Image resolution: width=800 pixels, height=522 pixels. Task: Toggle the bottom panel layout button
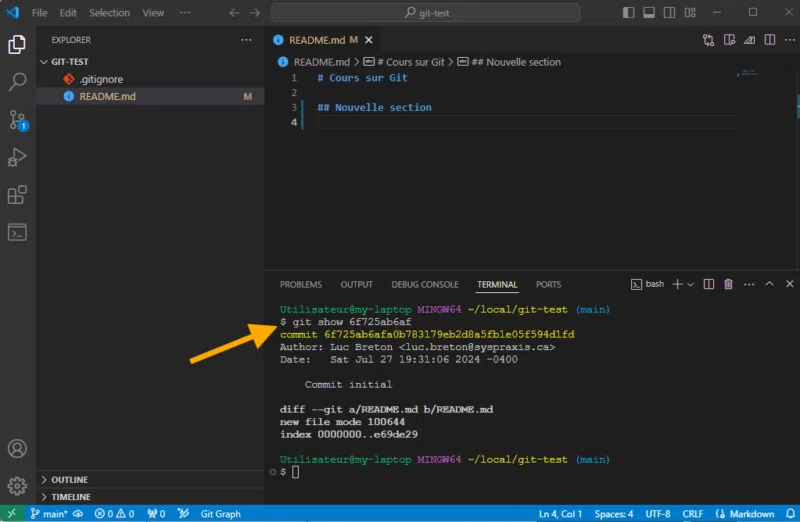[647, 13]
